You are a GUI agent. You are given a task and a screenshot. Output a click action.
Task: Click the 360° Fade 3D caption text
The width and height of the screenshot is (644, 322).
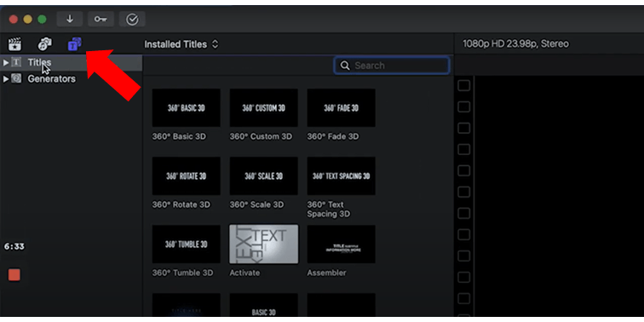pyautogui.click(x=333, y=136)
